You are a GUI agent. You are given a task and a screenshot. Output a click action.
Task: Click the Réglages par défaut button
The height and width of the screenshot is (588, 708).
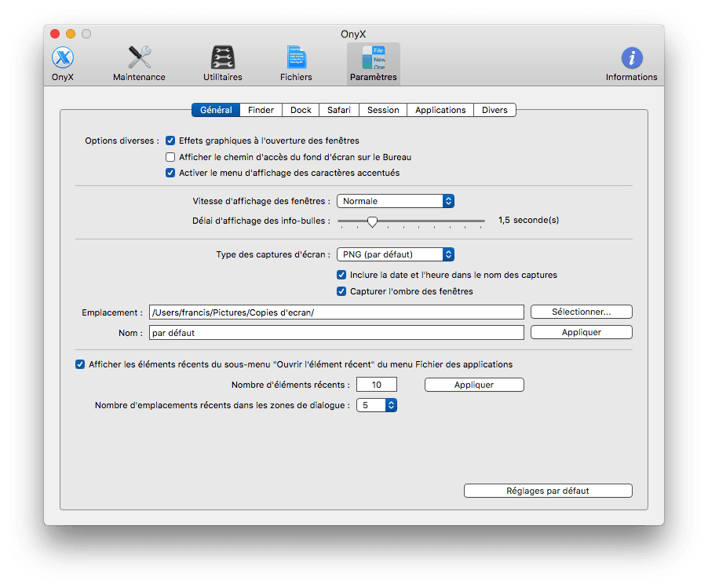pyautogui.click(x=548, y=491)
